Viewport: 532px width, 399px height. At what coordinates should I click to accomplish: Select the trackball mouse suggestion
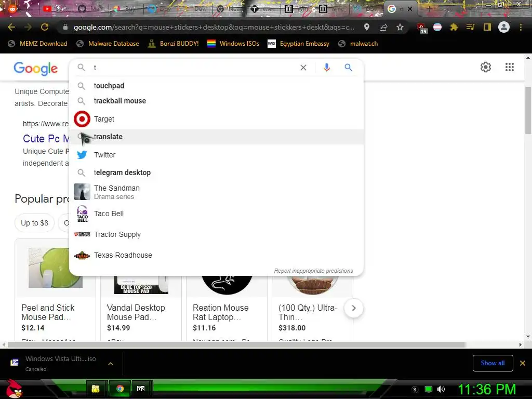coord(216,101)
